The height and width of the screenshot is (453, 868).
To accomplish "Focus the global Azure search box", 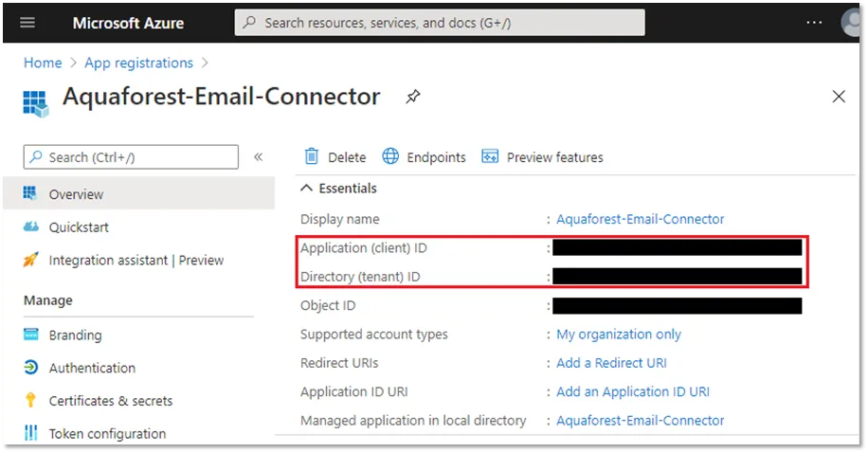I will [440, 22].
